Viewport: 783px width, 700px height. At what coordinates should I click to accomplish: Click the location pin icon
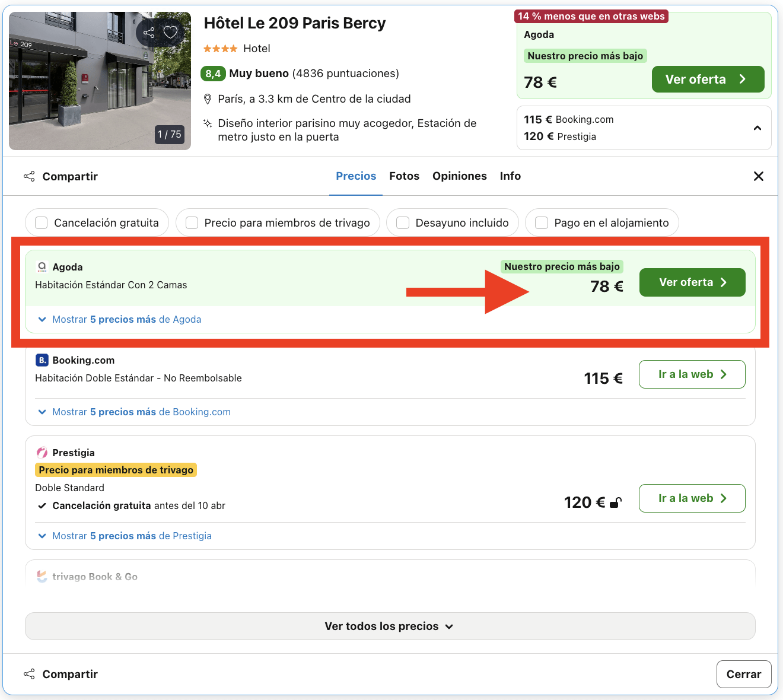pos(208,99)
